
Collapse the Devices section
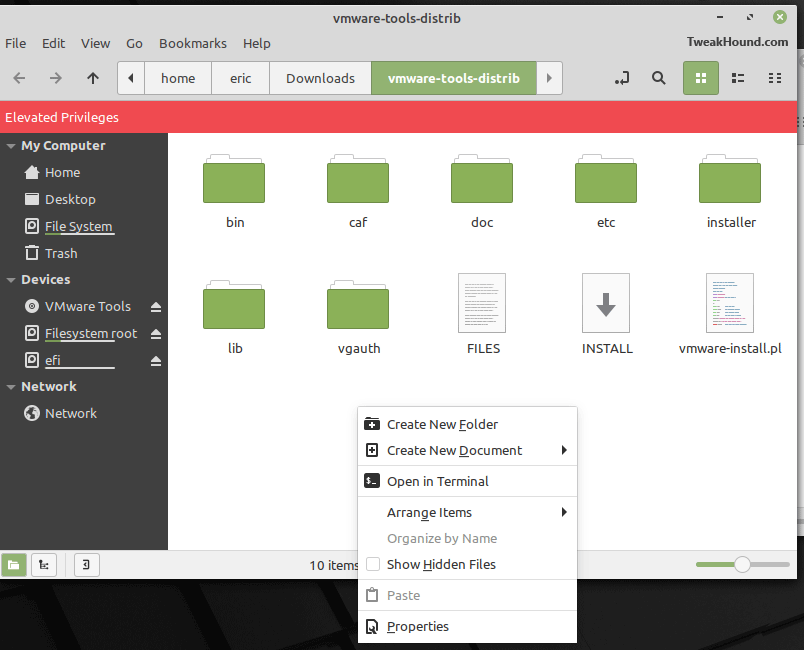coord(10,280)
